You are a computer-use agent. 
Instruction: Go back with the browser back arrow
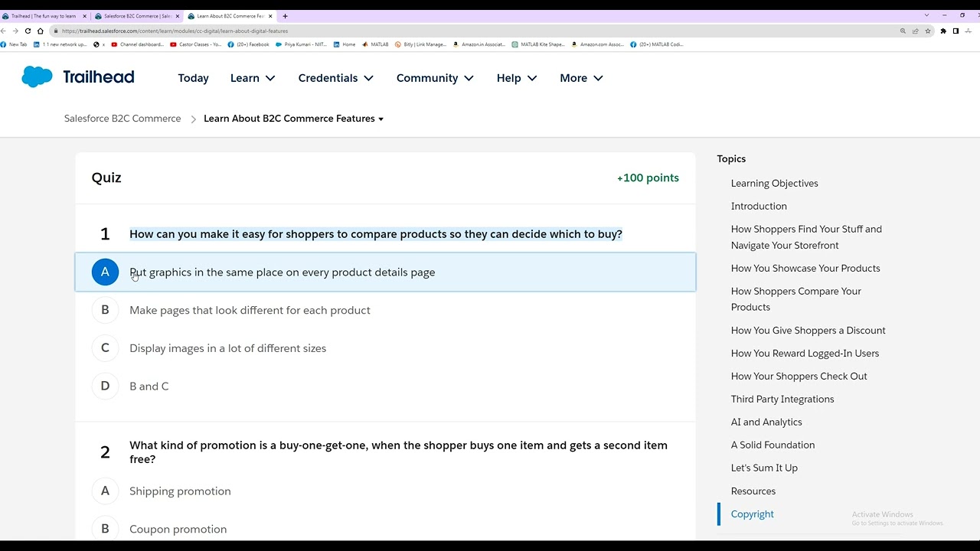point(4,31)
